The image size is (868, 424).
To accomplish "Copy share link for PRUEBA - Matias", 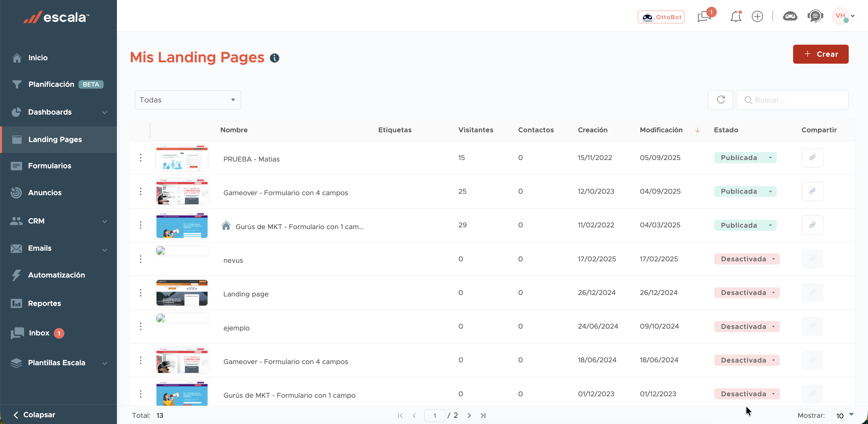I will point(812,158).
